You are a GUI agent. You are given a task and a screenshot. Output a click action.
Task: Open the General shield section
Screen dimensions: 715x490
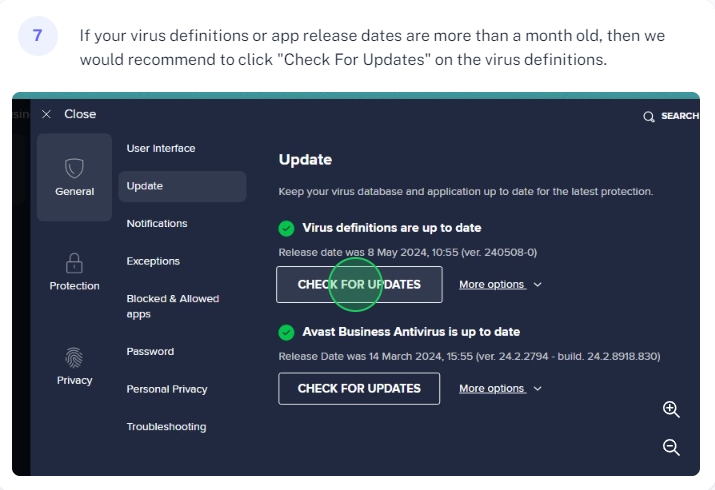coord(74,177)
